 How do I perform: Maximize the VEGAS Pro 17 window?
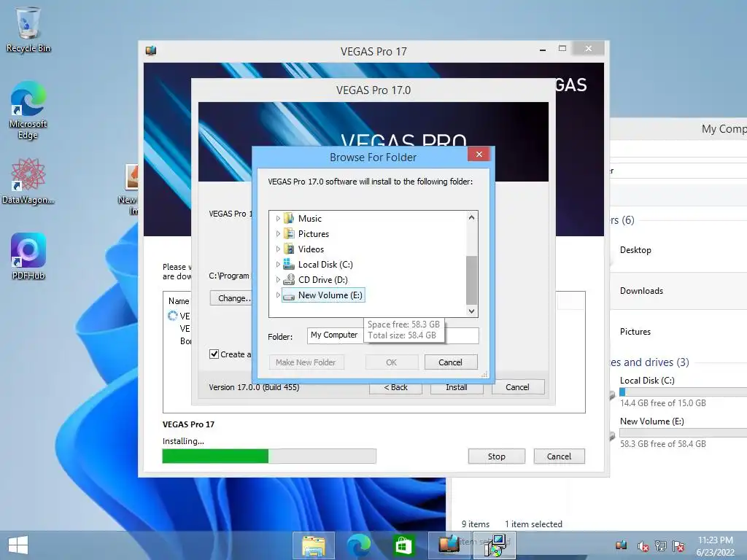click(x=562, y=49)
